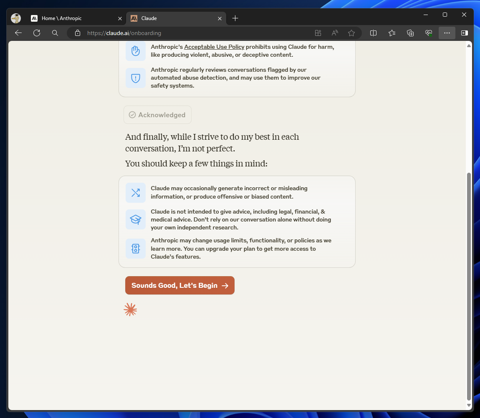This screenshot has height=418, width=480.
Task: Click the scrollbar down arrow
Action: point(469,405)
